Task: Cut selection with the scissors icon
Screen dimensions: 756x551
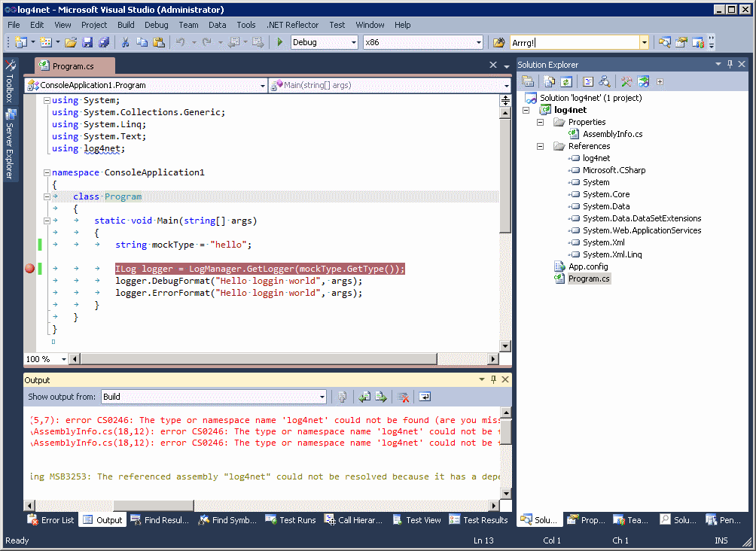Action: tap(125, 42)
